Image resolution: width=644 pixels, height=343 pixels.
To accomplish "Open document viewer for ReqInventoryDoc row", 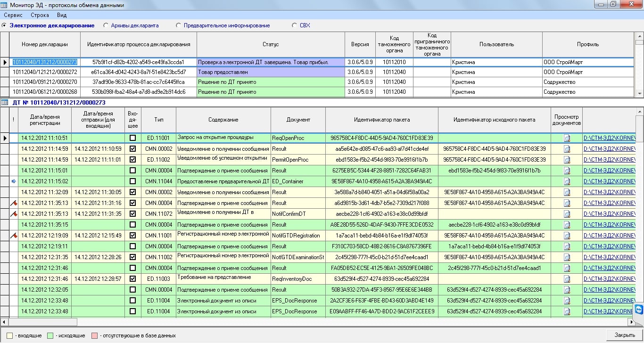I will click(567, 279).
